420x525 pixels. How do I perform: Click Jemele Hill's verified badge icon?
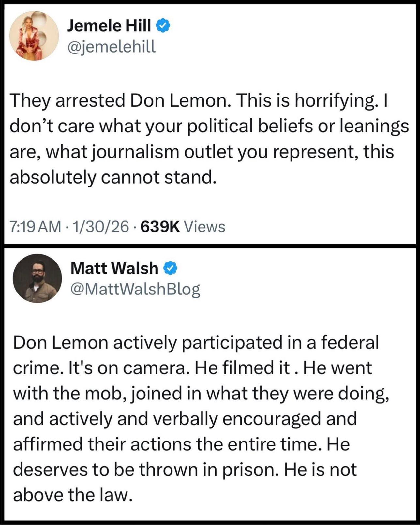click(163, 26)
